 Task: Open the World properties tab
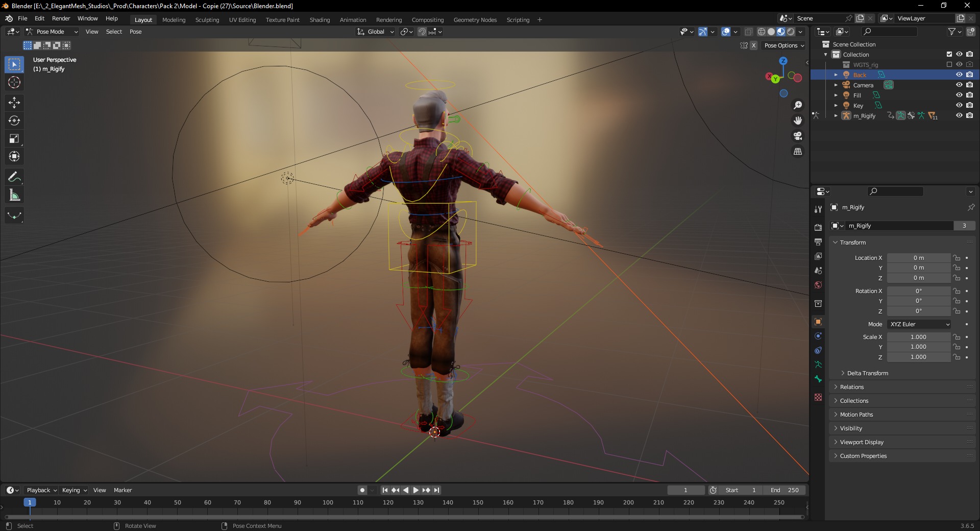pos(818,285)
